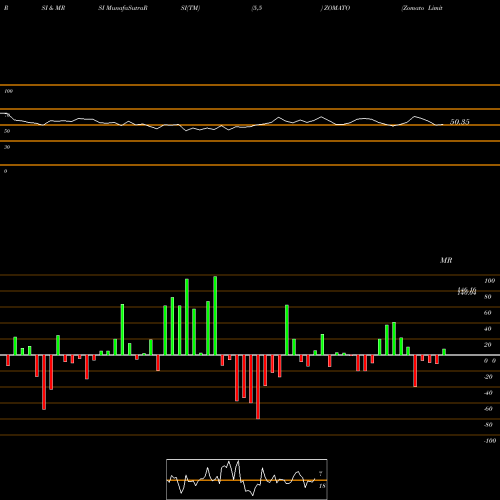
Task: Click the RSI axis label 30
Action: 7,147
